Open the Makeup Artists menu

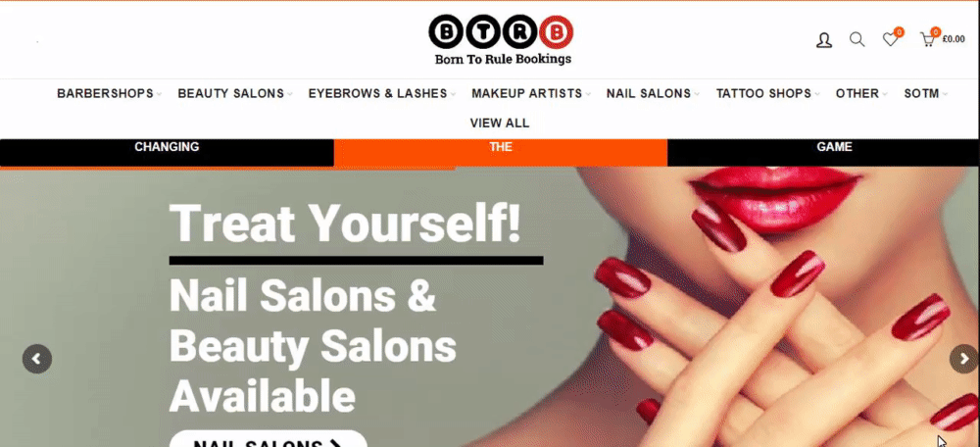click(x=530, y=94)
